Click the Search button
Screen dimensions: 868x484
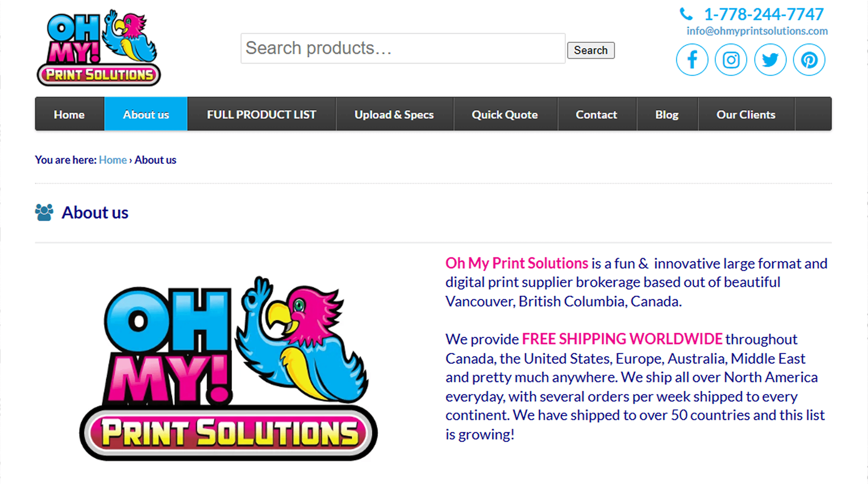pos(591,50)
